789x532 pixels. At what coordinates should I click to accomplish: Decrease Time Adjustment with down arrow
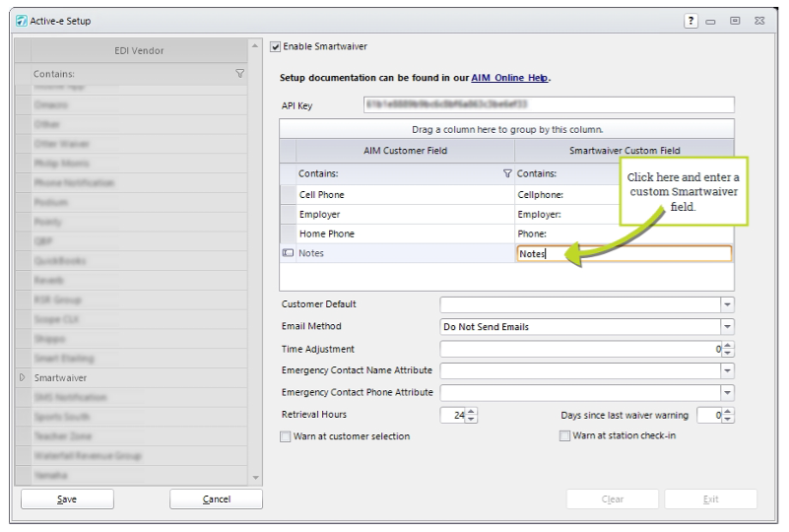tap(728, 353)
